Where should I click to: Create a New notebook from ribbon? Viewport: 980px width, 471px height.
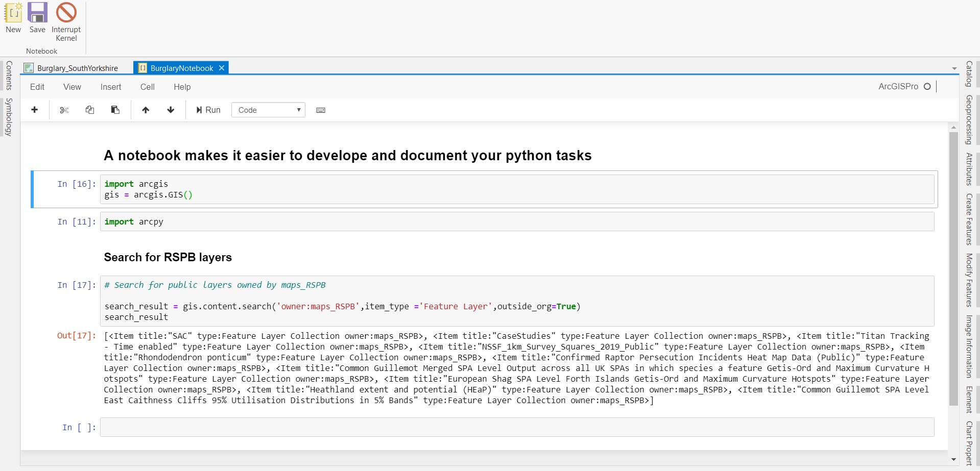click(13, 18)
